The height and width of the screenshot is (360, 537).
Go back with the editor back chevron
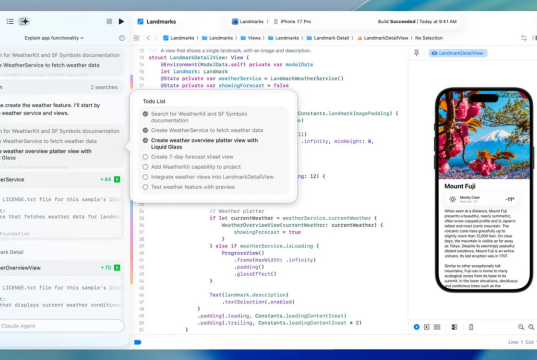pos(148,38)
